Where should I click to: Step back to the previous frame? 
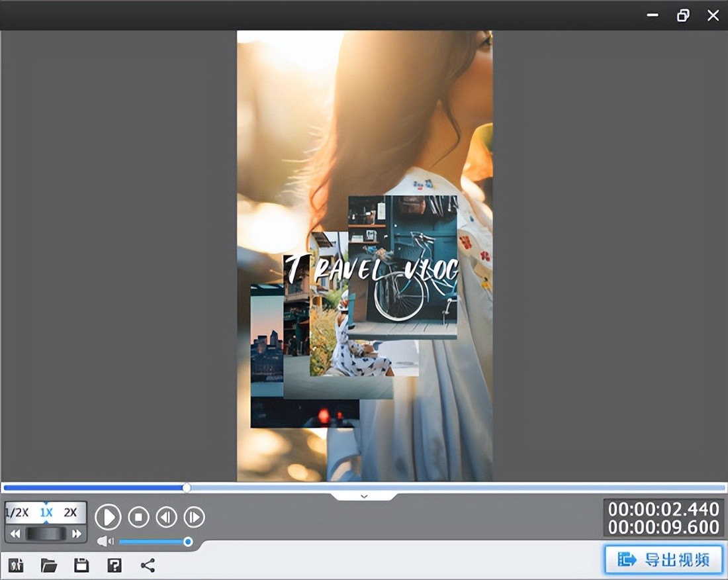pyautogui.click(x=166, y=517)
